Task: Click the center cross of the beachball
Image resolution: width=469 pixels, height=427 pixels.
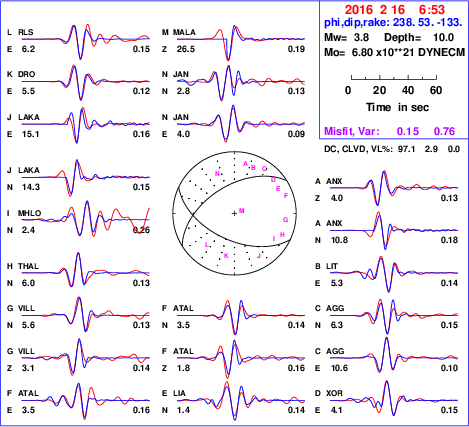Action: point(234,213)
